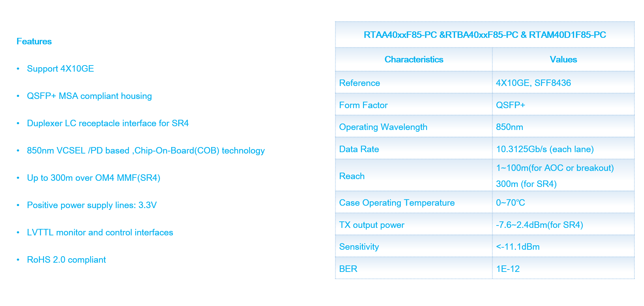Click 'QSFP+ MSA compliant housing' line
The width and height of the screenshot is (644, 306).
pyautogui.click(x=89, y=96)
